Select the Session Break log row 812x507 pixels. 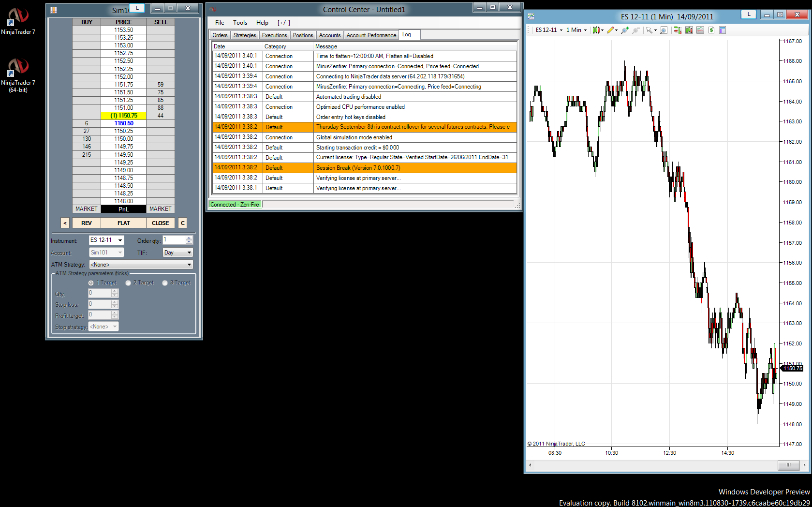[365, 168]
